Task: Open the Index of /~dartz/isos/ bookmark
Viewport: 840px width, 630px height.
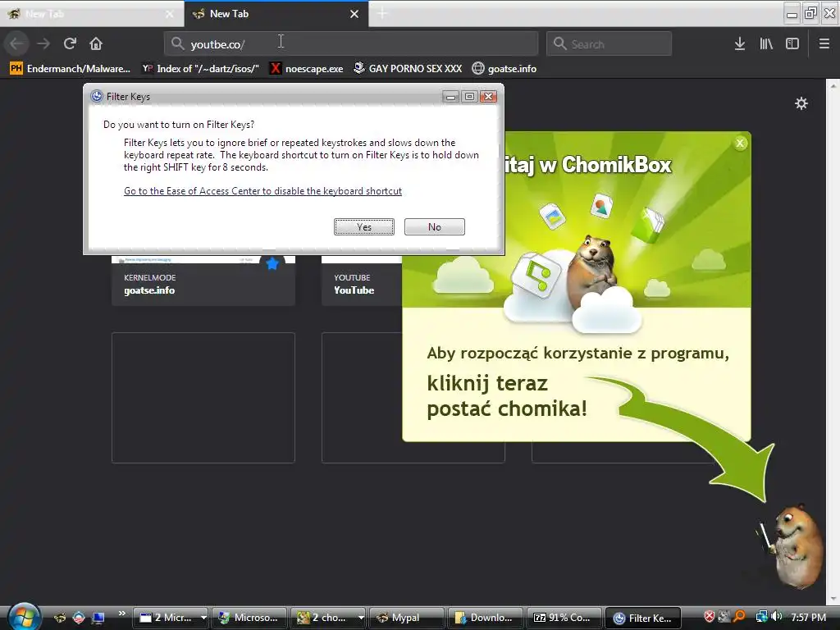Action: (x=200, y=69)
